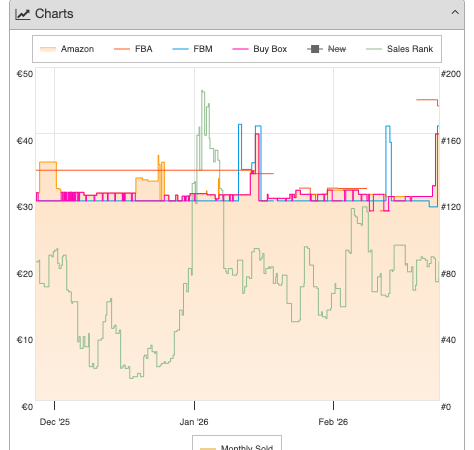Image resolution: width=474 pixels, height=450 pixels.
Task: Click the Jan '26 timeline tick mark
Action: point(195,405)
